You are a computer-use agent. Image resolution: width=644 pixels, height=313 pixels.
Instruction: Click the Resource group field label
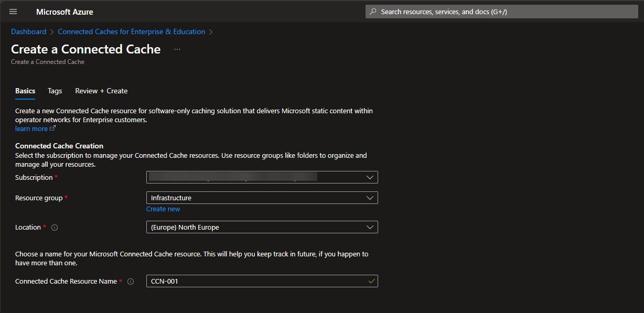coord(39,198)
